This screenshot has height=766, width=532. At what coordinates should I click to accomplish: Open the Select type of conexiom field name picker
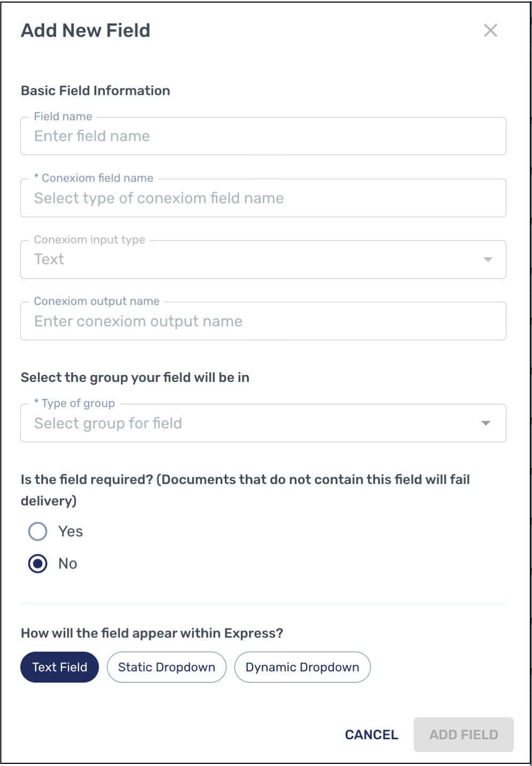(263, 198)
